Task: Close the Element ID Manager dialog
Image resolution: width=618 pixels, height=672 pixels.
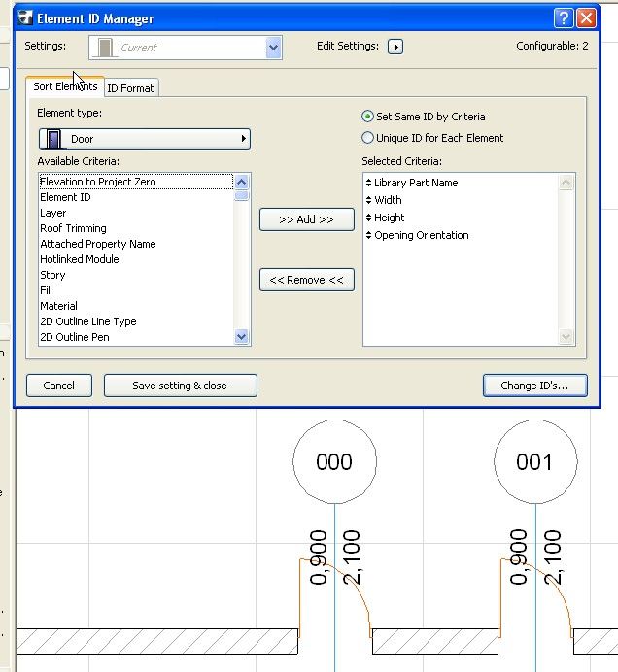Action: 586,18
